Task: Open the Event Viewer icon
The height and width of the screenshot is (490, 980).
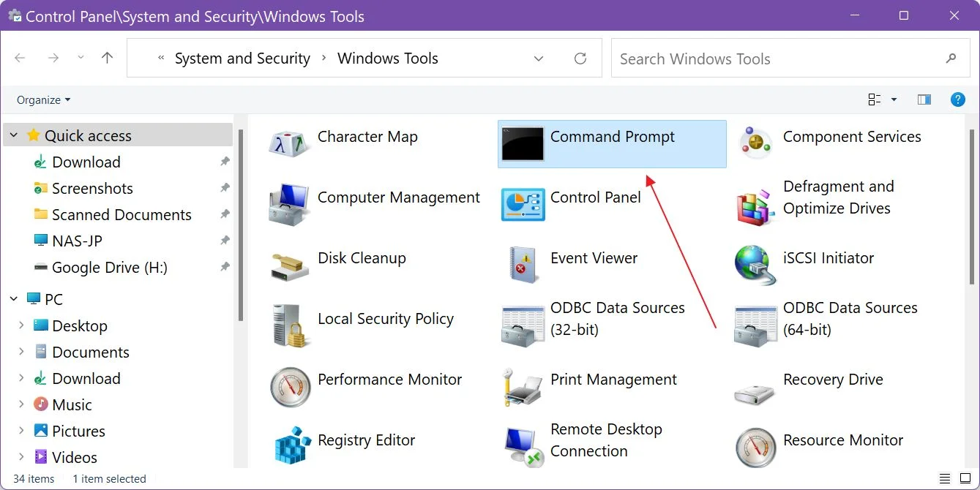Action: pos(523,265)
